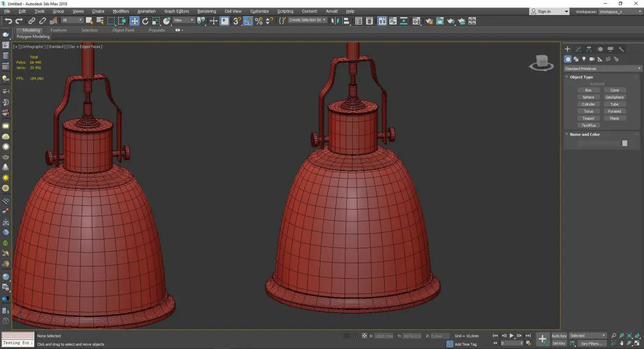Toggle the Window/Crossing selection mode

pos(122,21)
